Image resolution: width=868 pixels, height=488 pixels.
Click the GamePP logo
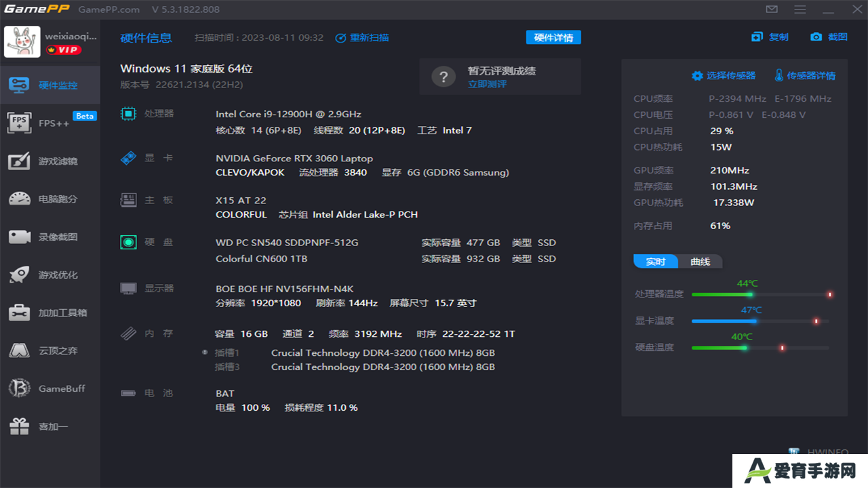click(36, 9)
